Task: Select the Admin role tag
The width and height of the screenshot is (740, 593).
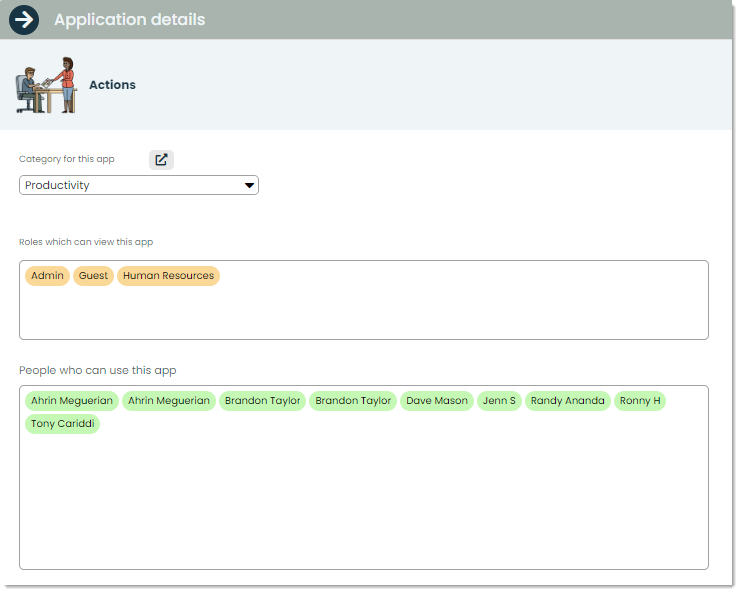Action: click(x=47, y=276)
